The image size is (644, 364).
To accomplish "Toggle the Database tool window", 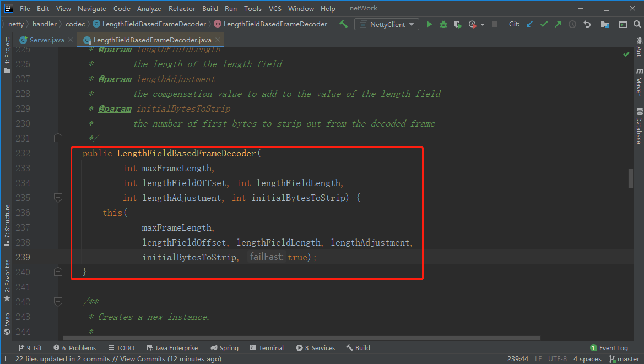I will pyautogui.click(x=639, y=126).
